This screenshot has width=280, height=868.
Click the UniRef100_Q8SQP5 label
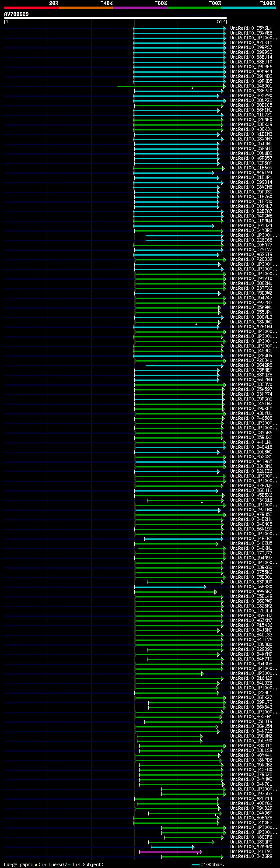point(251,842)
